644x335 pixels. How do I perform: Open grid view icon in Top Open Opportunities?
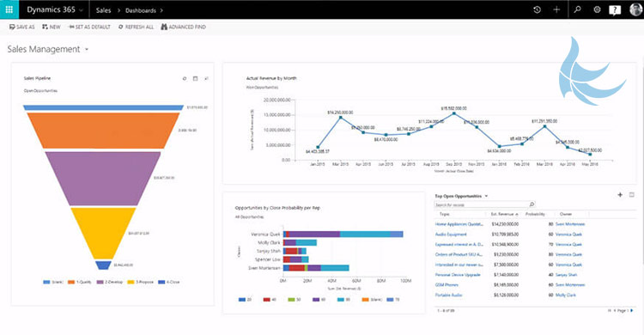(632, 195)
